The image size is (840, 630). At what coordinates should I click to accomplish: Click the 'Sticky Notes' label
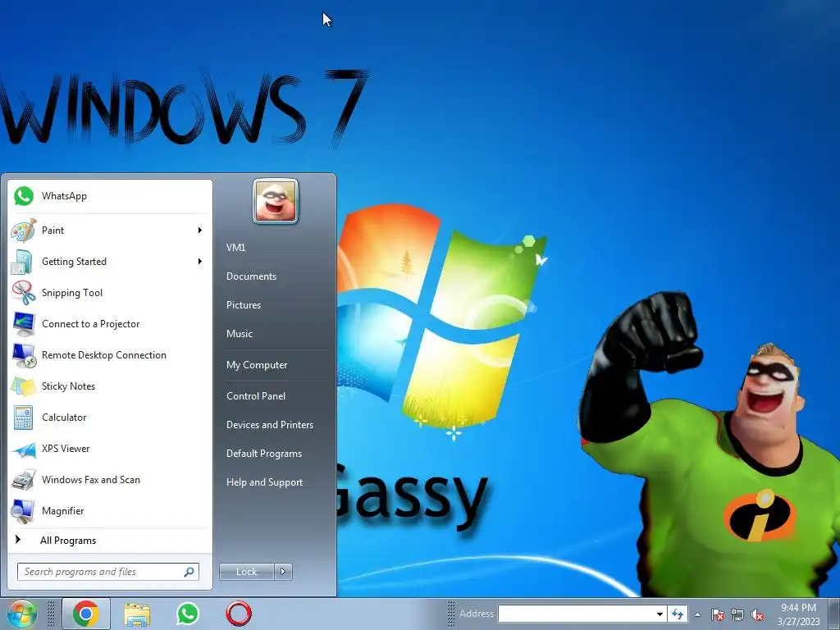(x=69, y=386)
